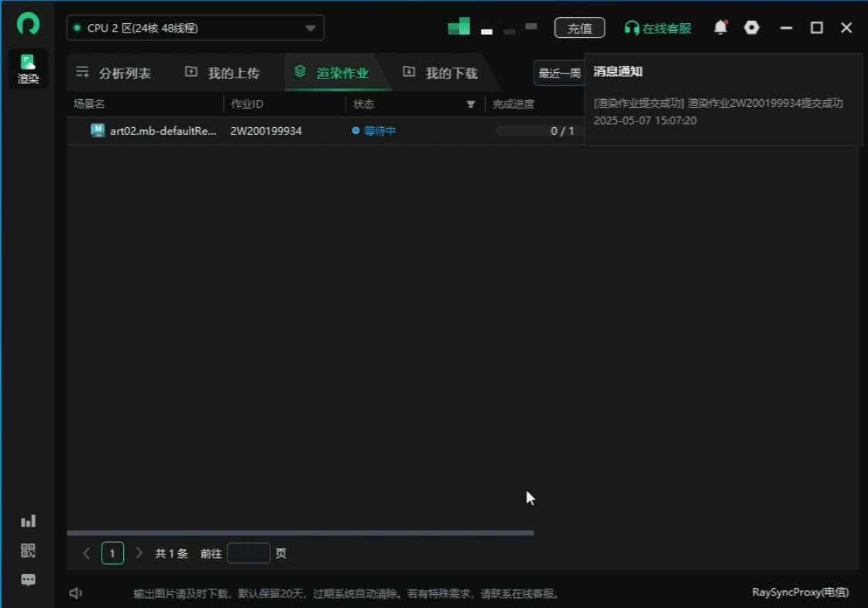Screen dimensions: 868x608
Task: Switch to the 我的上传 tab
Action: (223, 72)
